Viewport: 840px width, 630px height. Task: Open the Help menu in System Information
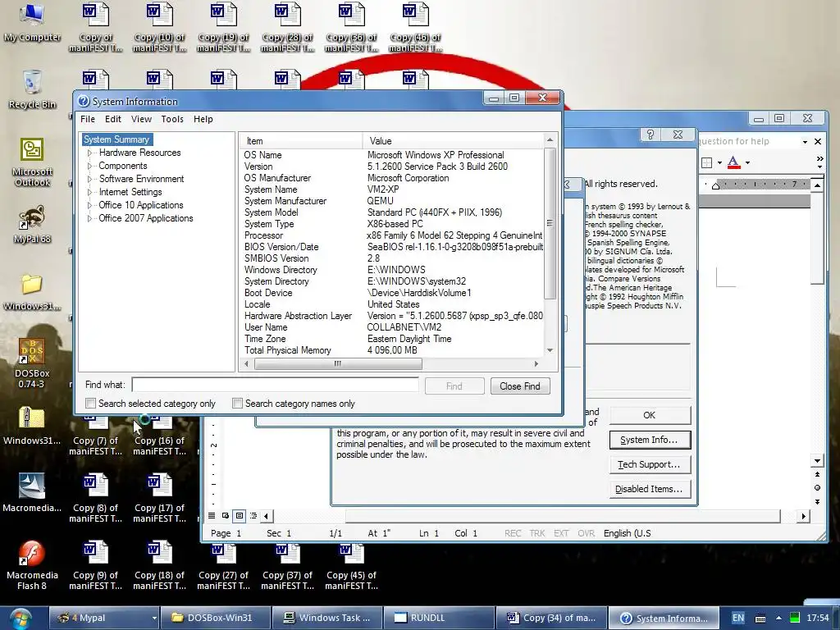203,119
